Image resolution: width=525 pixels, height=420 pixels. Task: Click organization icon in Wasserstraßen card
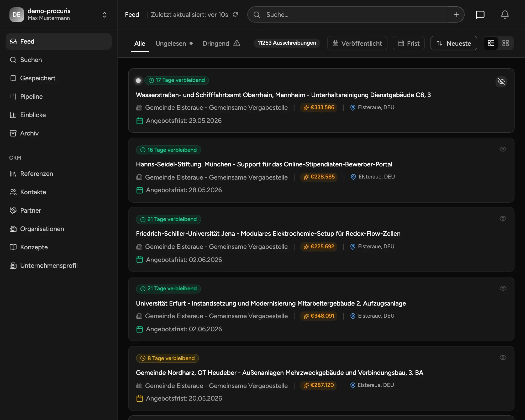click(139, 108)
